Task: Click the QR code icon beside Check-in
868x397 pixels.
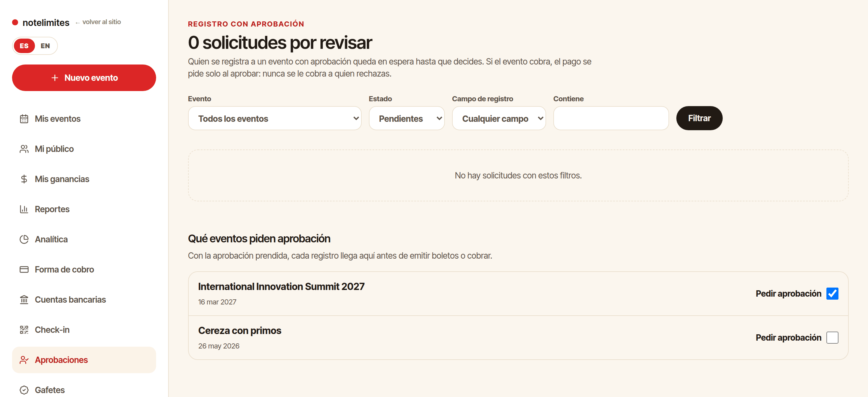Action: pos(24,330)
